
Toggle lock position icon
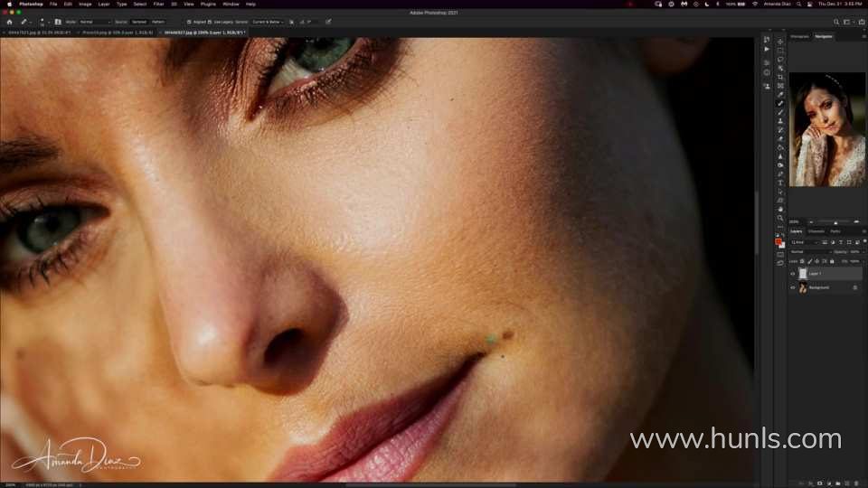pos(817,261)
